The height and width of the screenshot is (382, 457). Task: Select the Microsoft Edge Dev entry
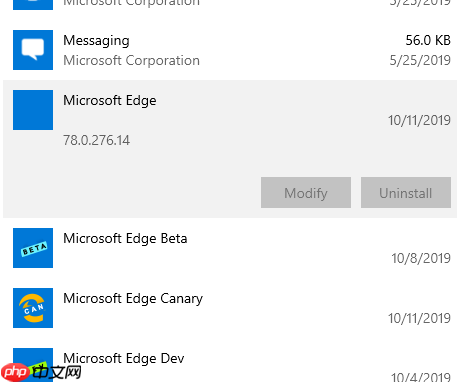pyautogui.click(x=124, y=359)
